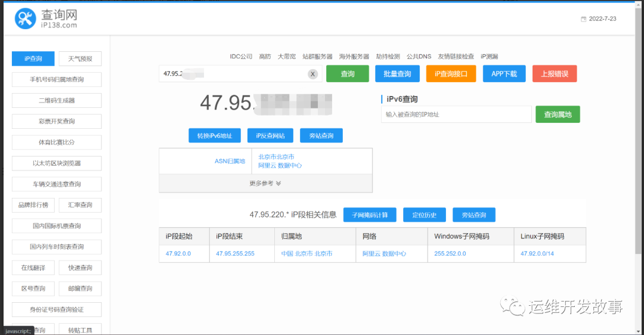The image size is (644, 335).
Task: Open the IDC公司 top navigation link
Action: click(241, 57)
